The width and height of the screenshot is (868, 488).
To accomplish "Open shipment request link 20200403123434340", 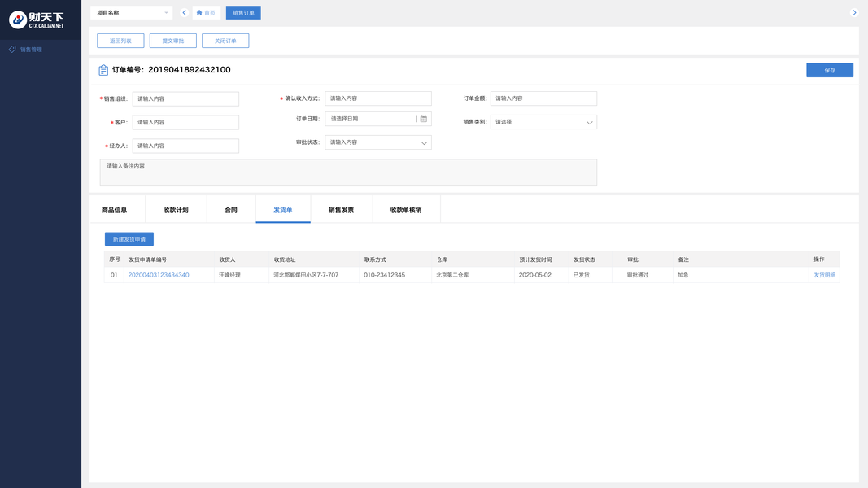I will coord(159,275).
